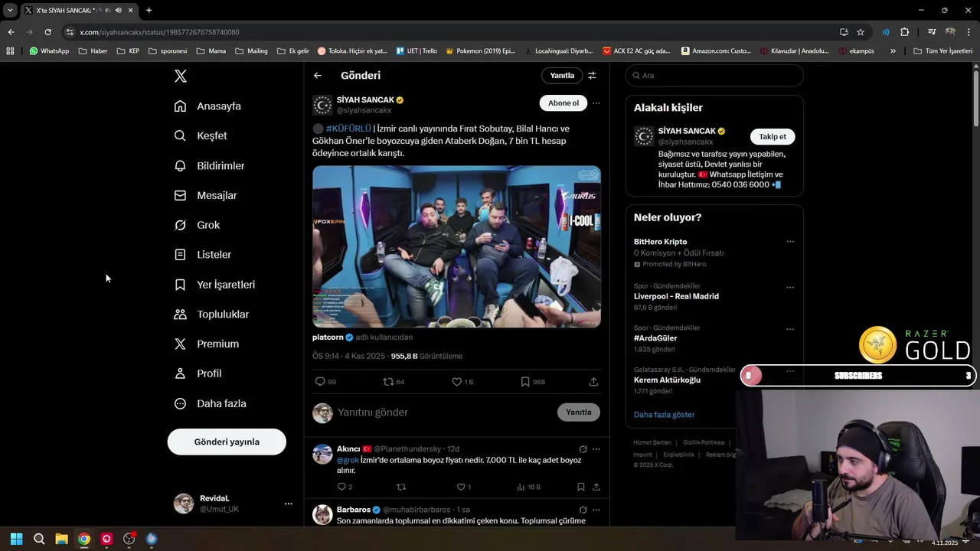Open File Explorer from taskbar
The image size is (980, 551).
[61, 539]
